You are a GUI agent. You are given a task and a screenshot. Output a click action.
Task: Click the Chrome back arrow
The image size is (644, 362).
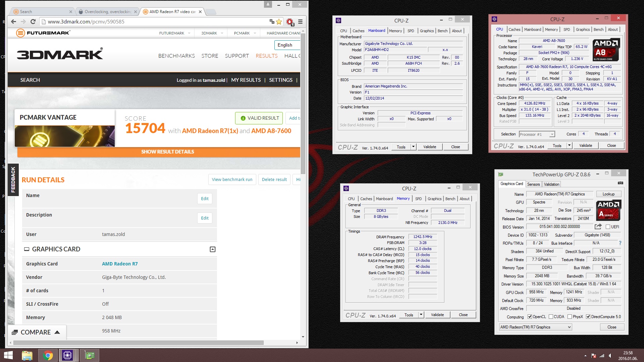pos(13,21)
